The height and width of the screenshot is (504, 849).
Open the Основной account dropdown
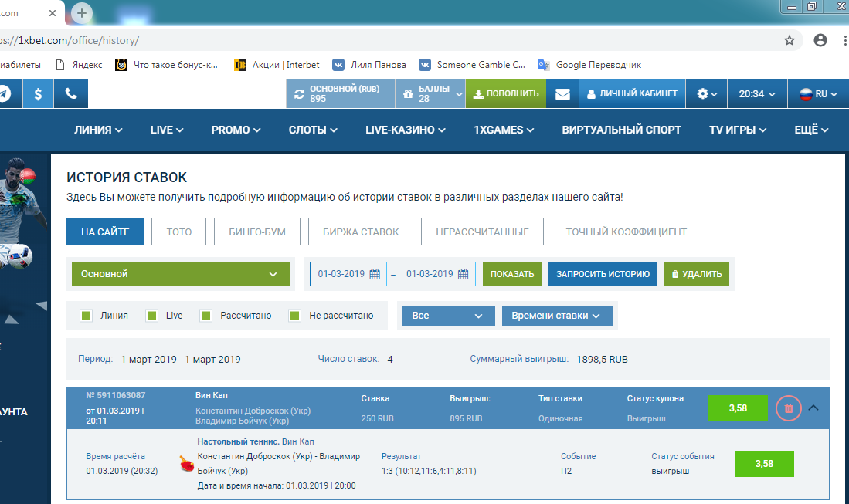180,274
